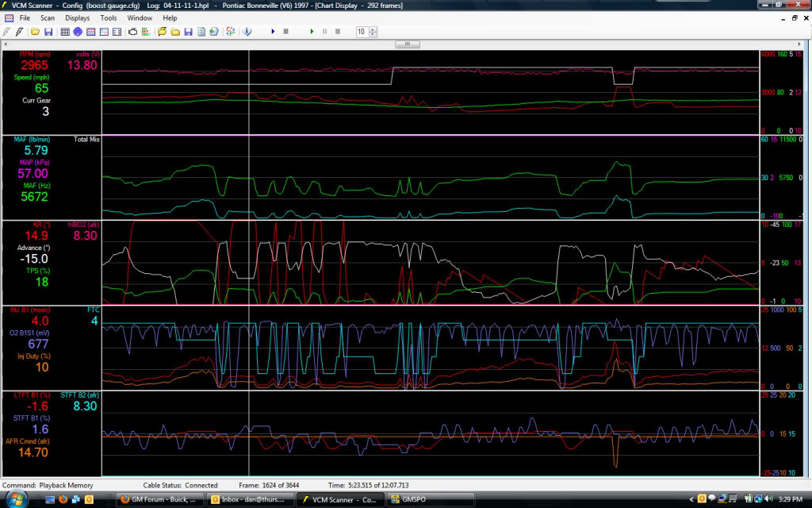The height and width of the screenshot is (508, 812).
Task: Open config file using first folder icon
Action: 35,32
